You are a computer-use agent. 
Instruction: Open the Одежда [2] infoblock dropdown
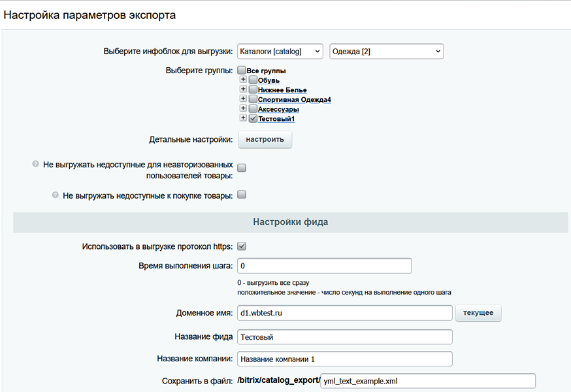386,51
